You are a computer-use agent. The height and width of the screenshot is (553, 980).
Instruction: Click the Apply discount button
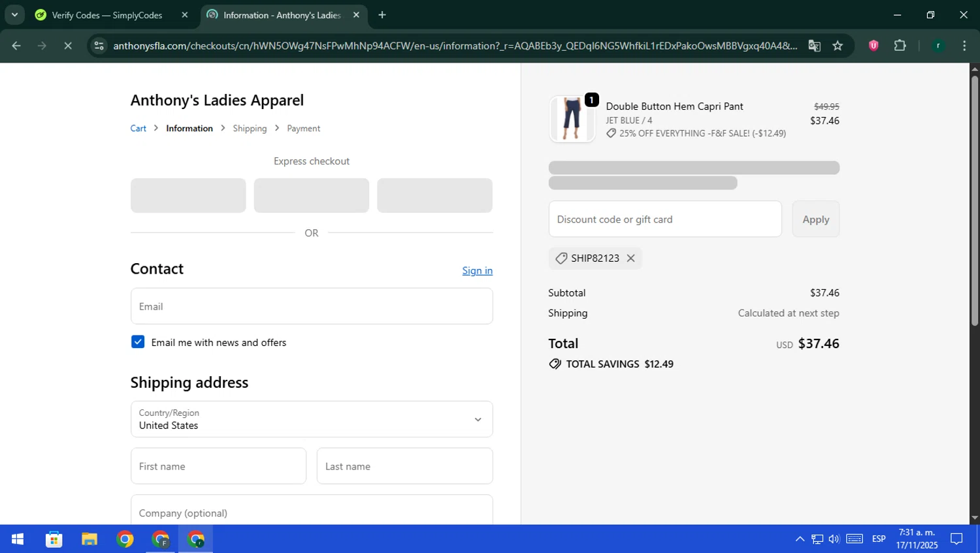[815, 219]
